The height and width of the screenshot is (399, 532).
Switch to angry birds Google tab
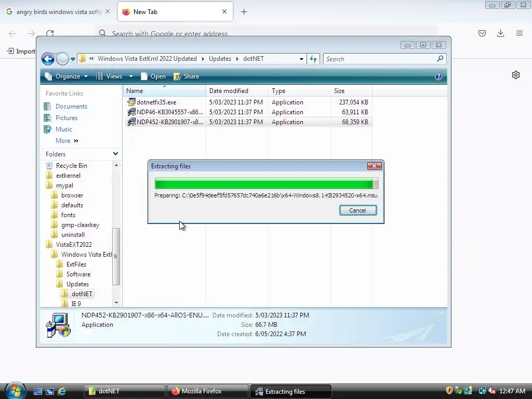(58, 12)
